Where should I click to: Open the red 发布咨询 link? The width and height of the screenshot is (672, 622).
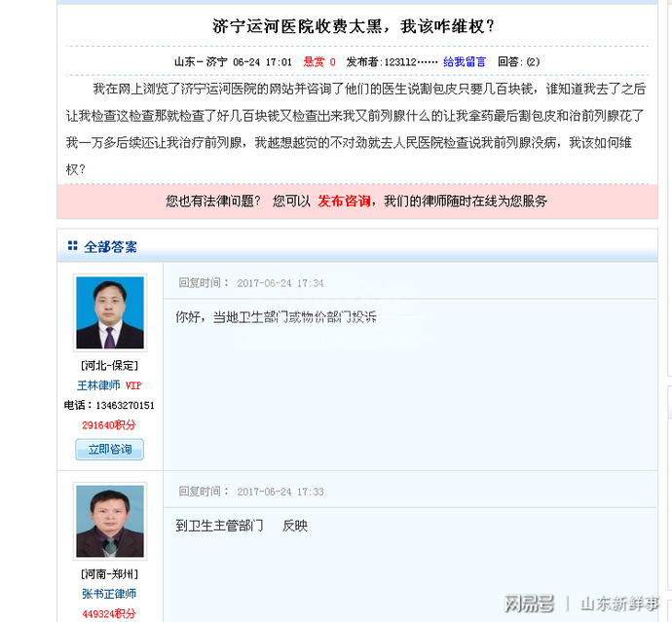tap(344, 201)
